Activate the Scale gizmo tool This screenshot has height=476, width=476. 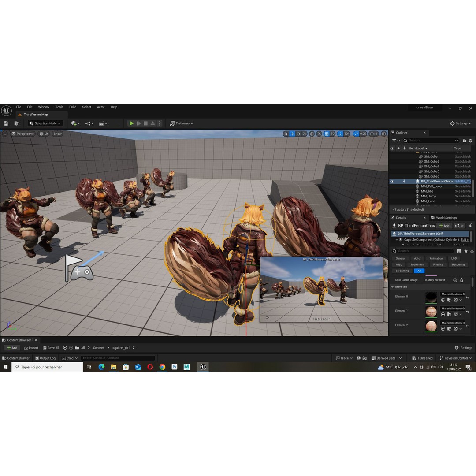(x=304, y=134)
